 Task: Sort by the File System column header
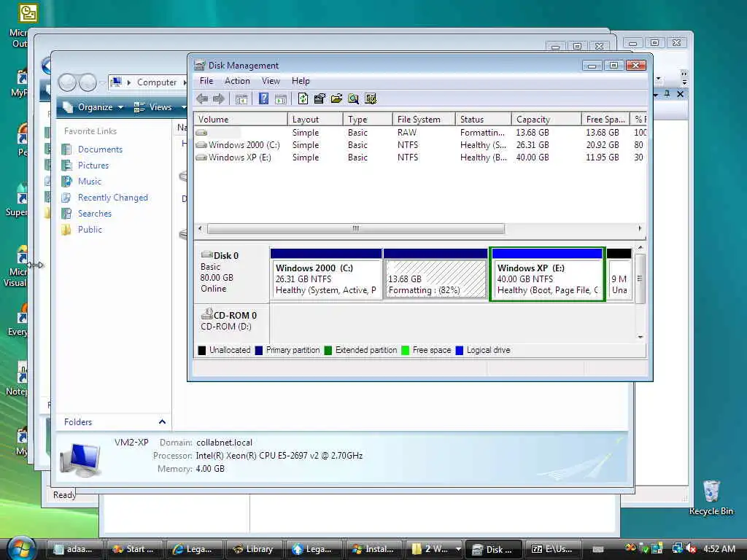click(x=424, y=119)
